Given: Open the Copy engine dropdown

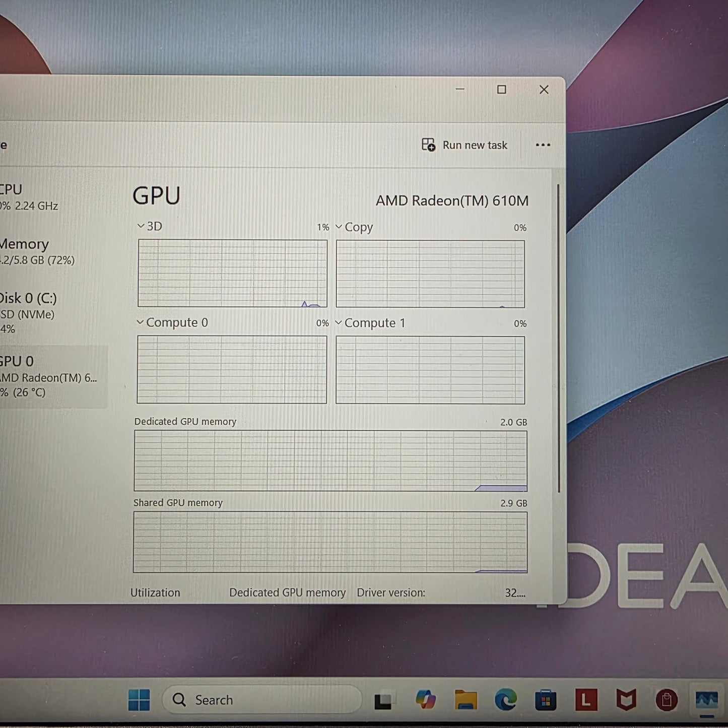Looking at the screenshot, I should [x=354, y=227].
